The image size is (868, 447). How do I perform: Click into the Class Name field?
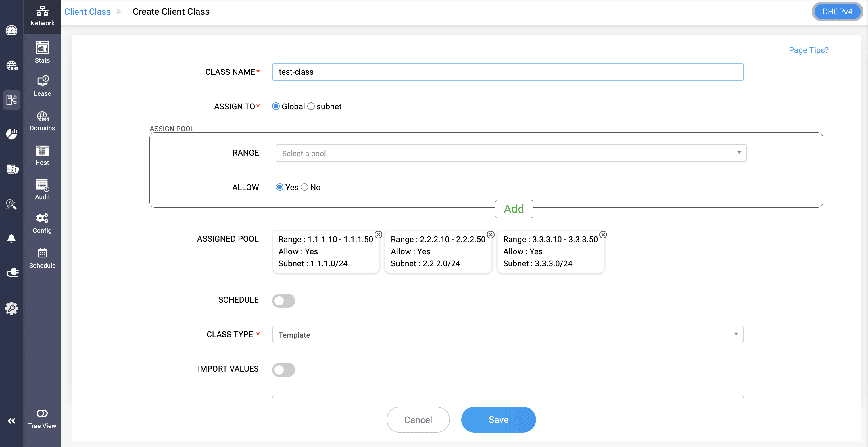[x=508, y=72]
